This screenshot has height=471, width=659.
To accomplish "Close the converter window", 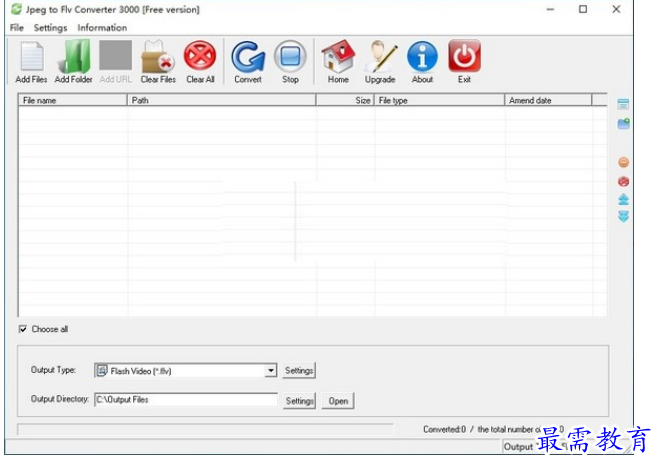I will 616,9.
